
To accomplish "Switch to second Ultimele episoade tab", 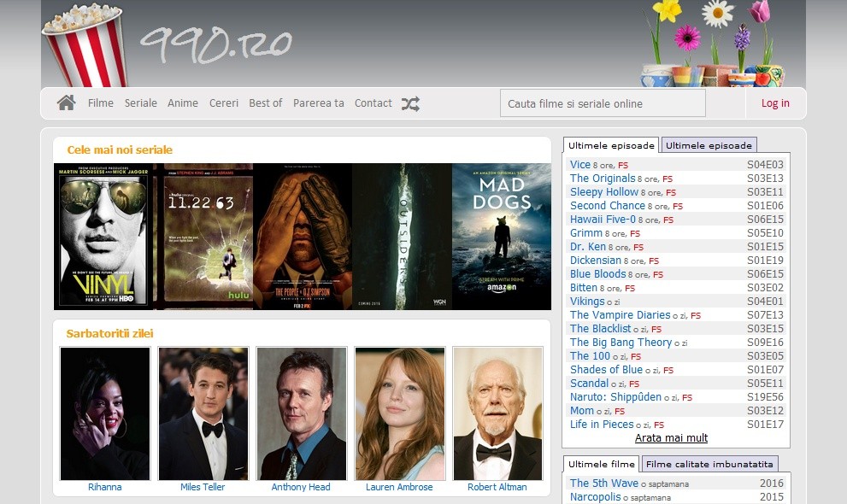I will point(709,145).
